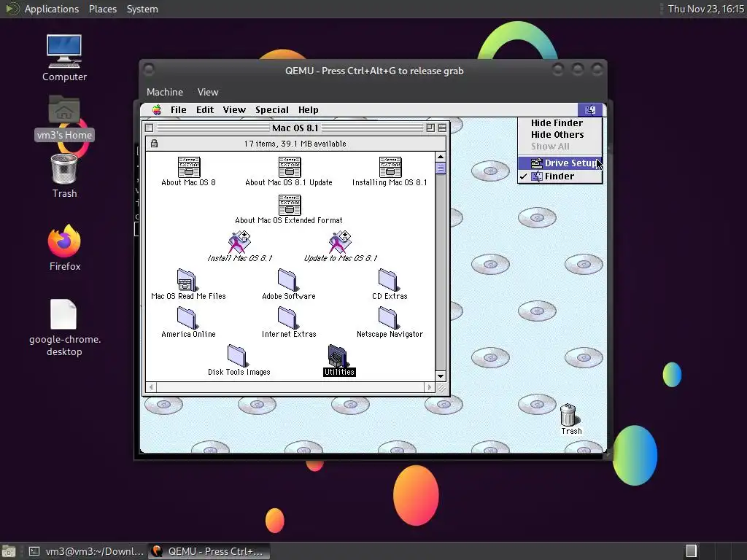This screenshot has width=747, height=560.
Task: Select the Mac OS Read Me Files folder
Action: click(x=186, y=280)
